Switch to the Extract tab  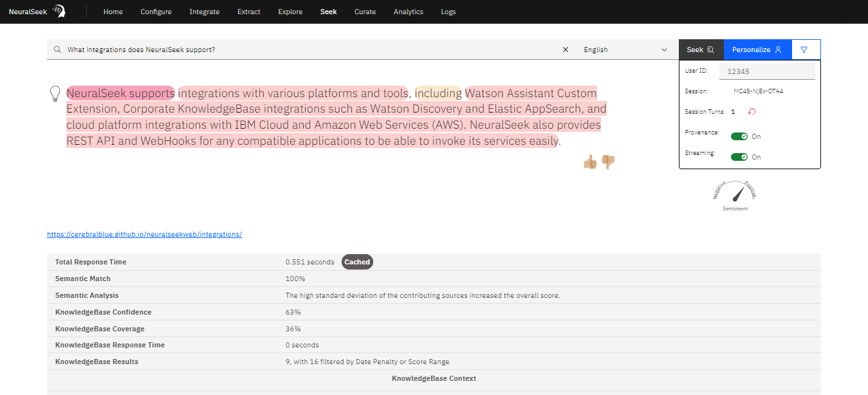(x=249, y=12)
